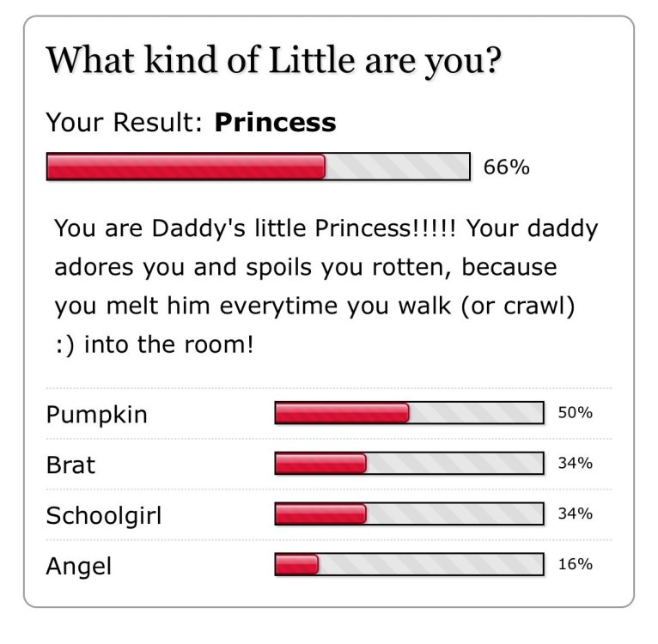Click the Brat 34% progress bar
The height and width of the screenshot is (644, 658).
tap(409, 463)
